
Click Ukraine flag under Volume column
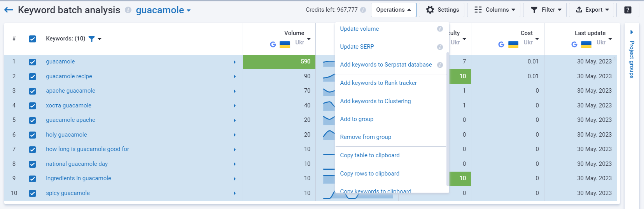[285, 44]
